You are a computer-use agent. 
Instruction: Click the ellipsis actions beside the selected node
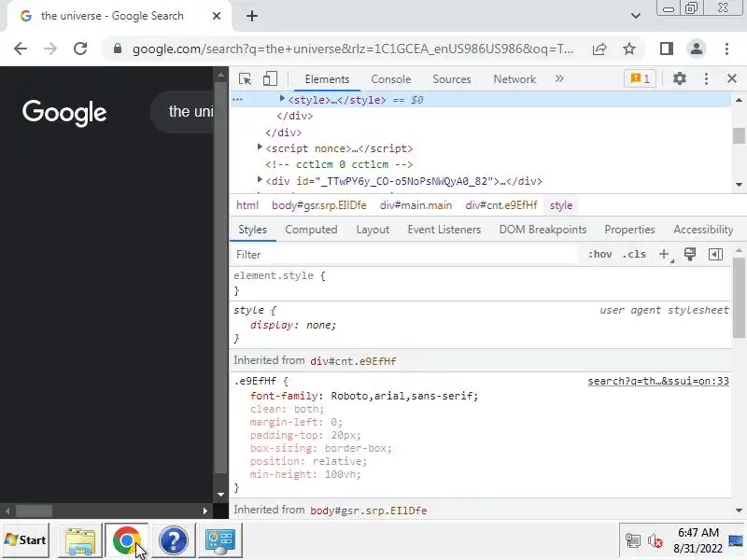237,100
